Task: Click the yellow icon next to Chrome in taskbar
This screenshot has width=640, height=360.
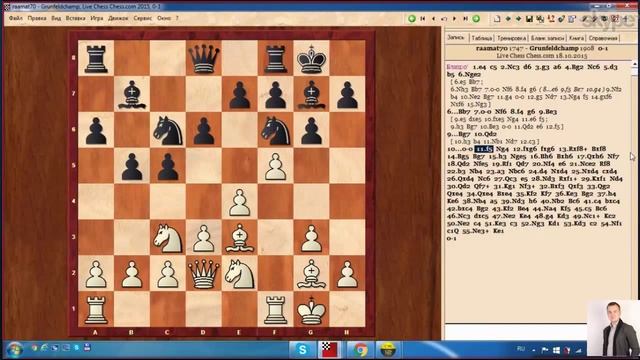Action: pyautogui.click(x=387, y=350)
